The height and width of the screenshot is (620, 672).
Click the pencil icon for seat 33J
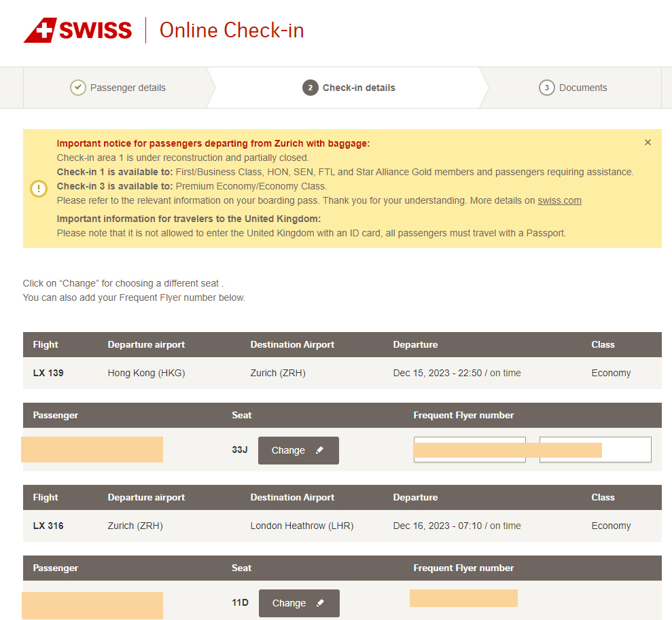[x=320, y=450]
